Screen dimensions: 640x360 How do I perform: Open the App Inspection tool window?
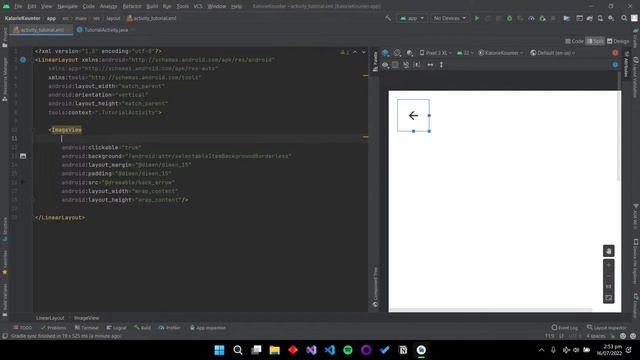point(208,328)
